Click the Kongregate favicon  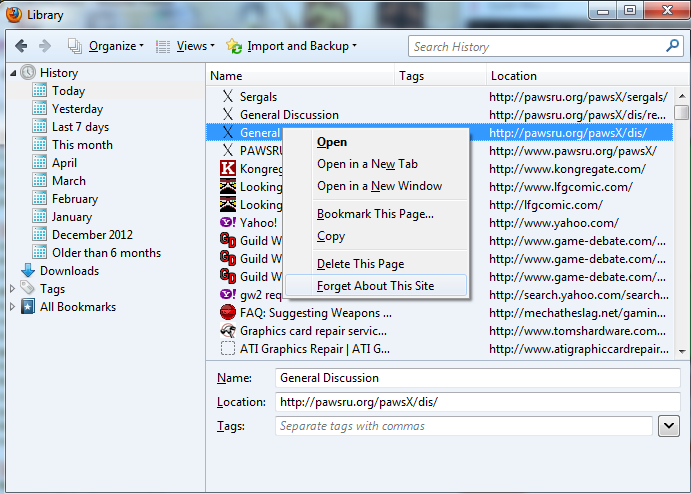point(228,168)
